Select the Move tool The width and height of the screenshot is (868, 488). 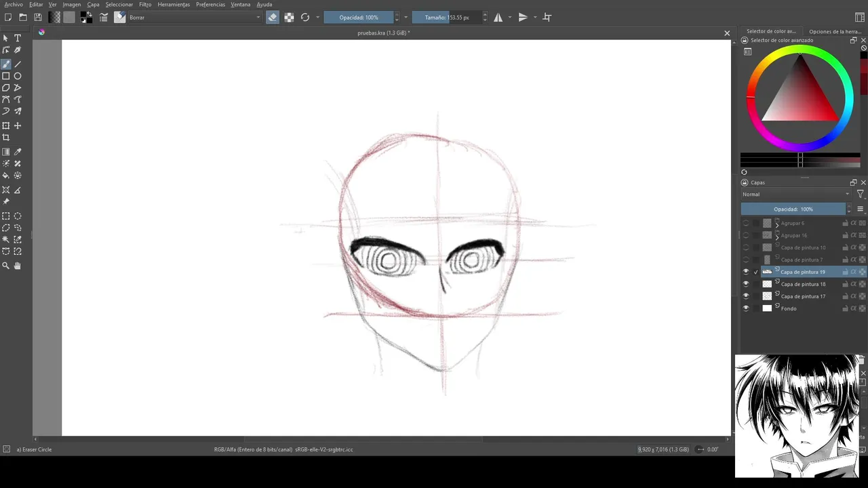(18, 125)
